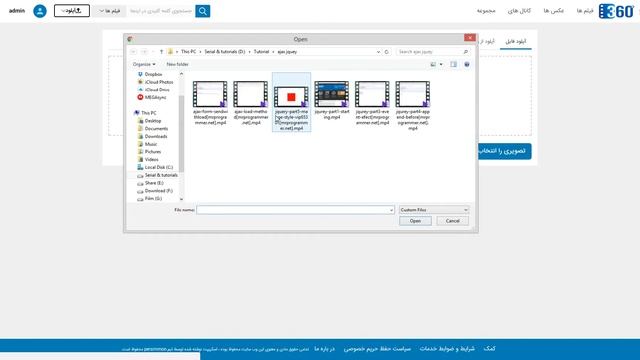640x360 pixels.
Task: Click the admin username text
Action: (17, 11)
